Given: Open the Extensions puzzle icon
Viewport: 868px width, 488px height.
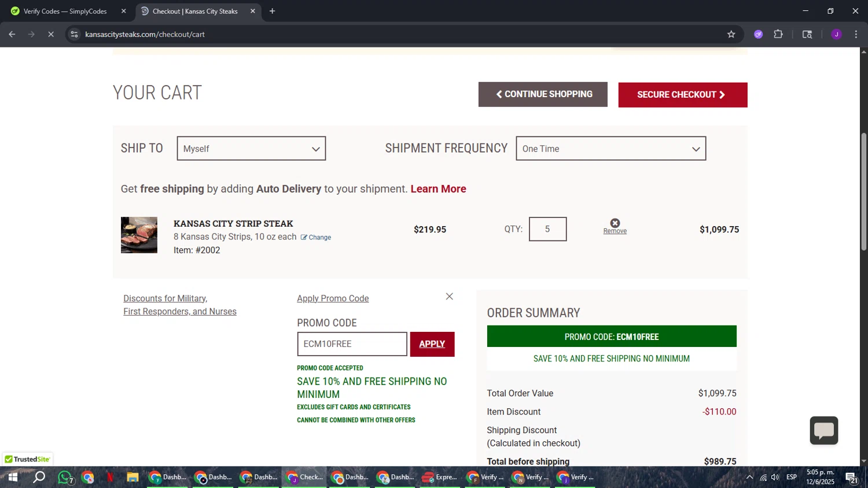Looking at the screenshot, I should pos(778,34).
